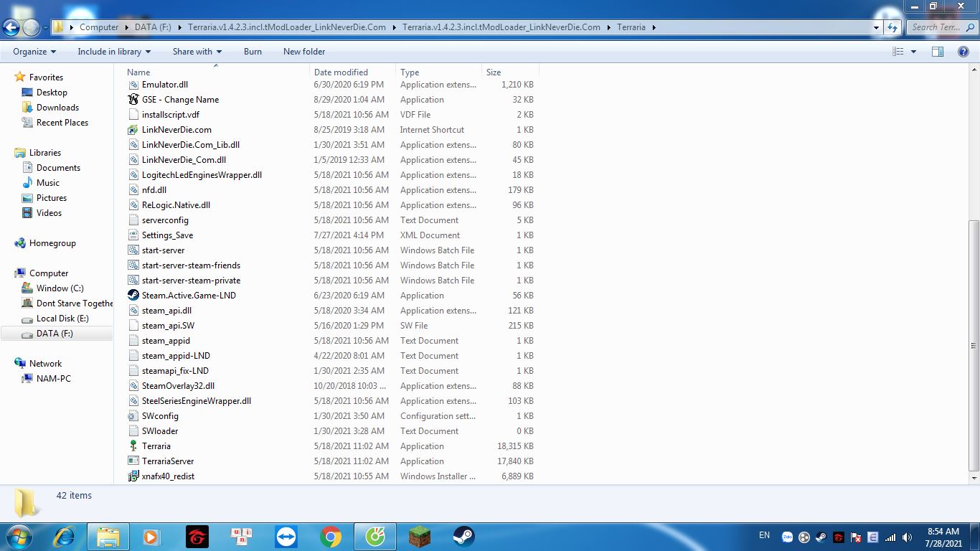Click the Terraria application tree icon
The width and height of the screenshot is (980, 551).
(133, 446)
